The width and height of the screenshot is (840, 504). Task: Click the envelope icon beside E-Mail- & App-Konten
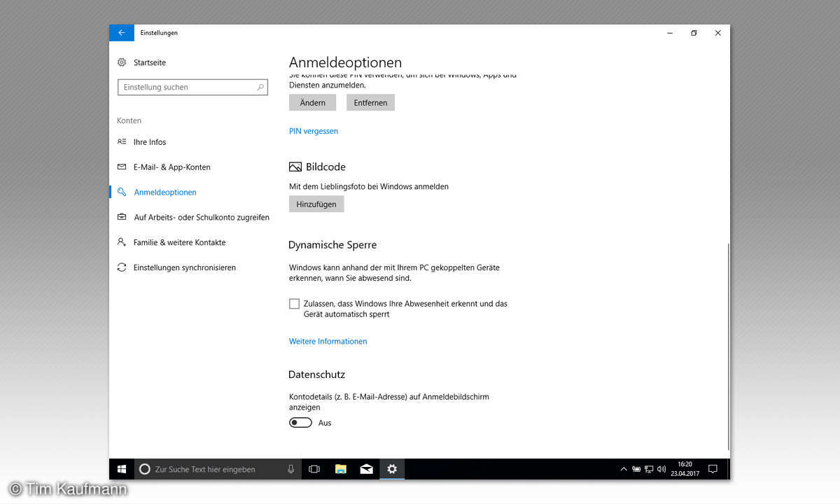[122, 167]
